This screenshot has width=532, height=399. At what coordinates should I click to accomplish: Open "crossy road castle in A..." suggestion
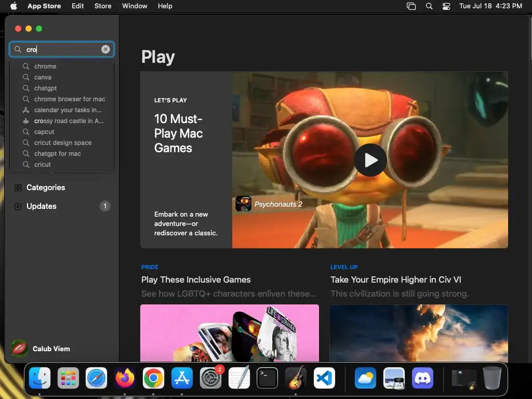62,121
